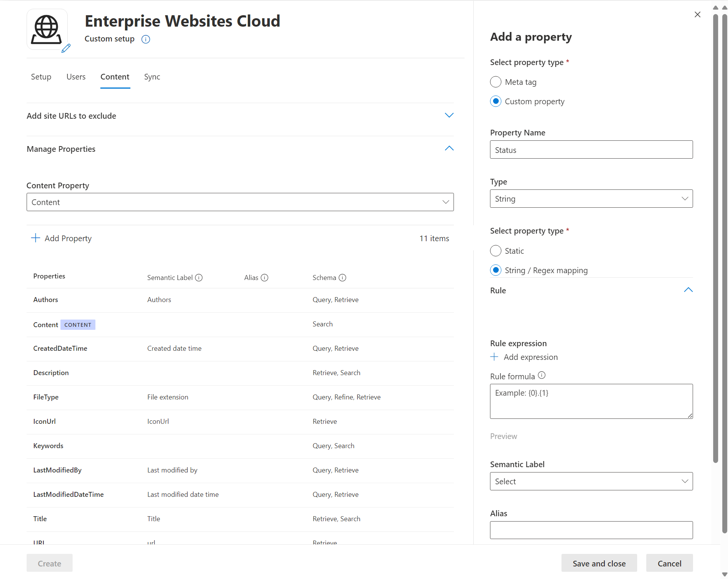Open the Rule formula info tooltip

pyautogui.click(x=541, y=375)
